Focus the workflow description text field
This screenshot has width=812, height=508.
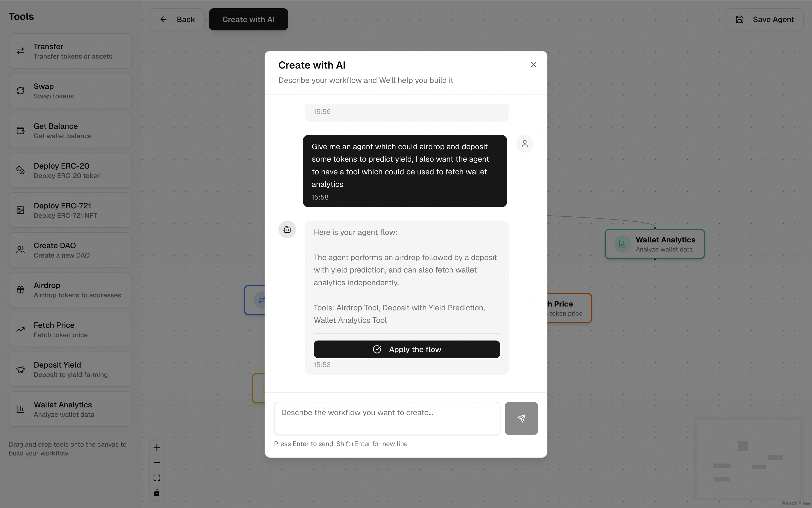click(x=387, y=418)
